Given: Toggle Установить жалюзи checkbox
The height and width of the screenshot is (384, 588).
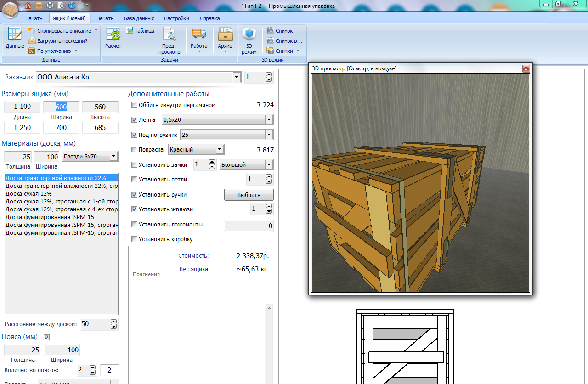Looking at the screenshot, I should point(134,209).
